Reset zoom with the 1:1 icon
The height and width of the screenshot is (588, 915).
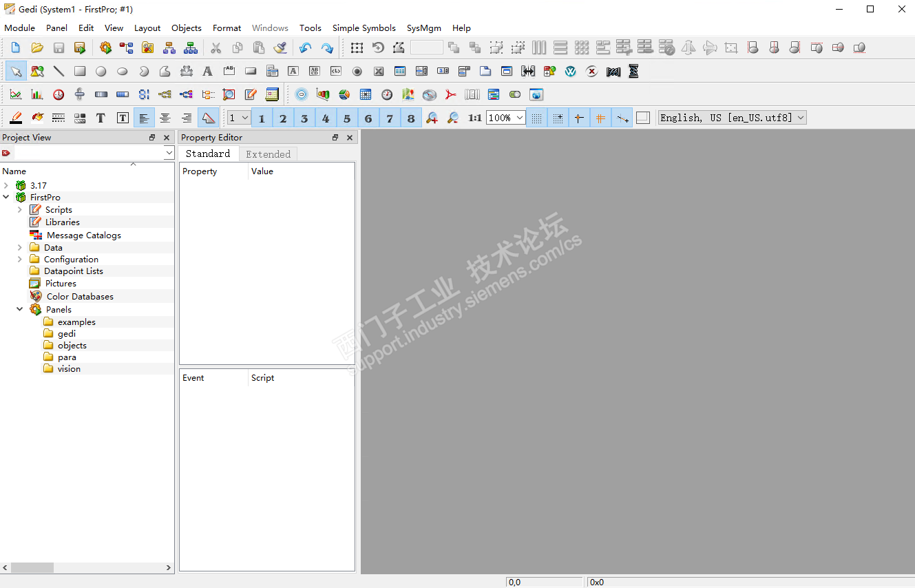point(475,118)
